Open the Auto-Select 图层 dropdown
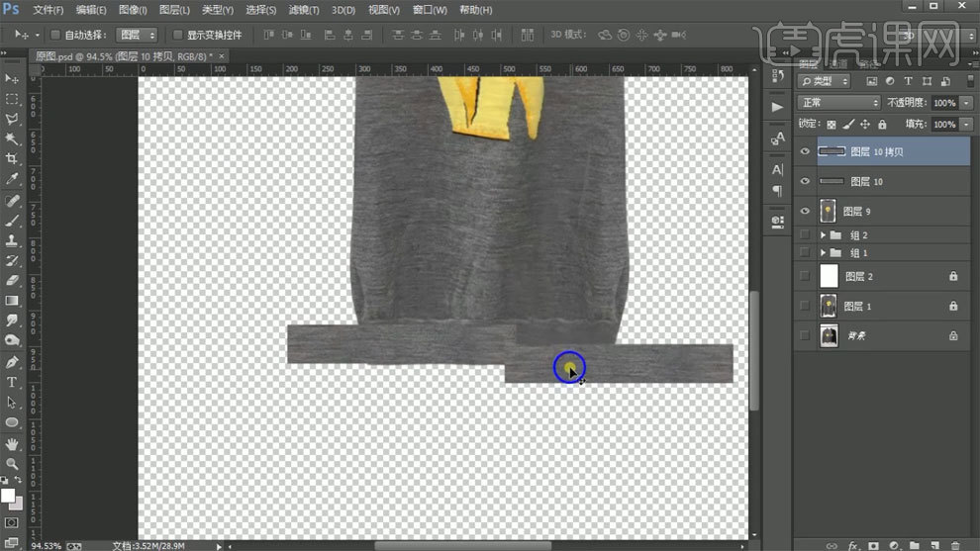 pos(137,35)
